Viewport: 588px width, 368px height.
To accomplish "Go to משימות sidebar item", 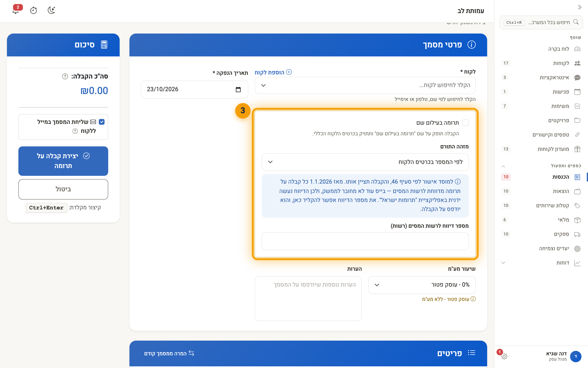I will pos(541,106).
